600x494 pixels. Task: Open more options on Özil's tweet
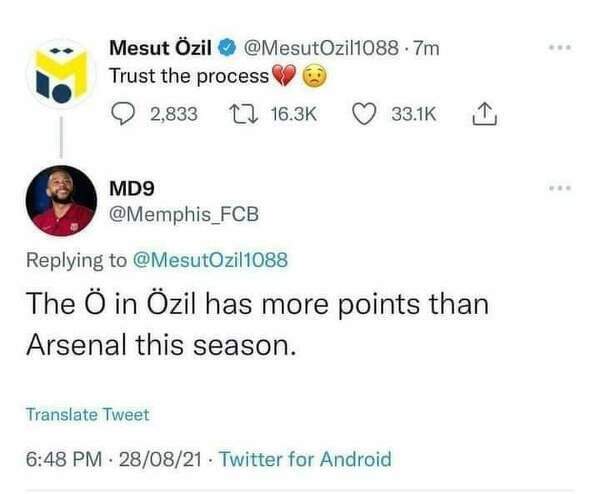click(x=560, y=48)
